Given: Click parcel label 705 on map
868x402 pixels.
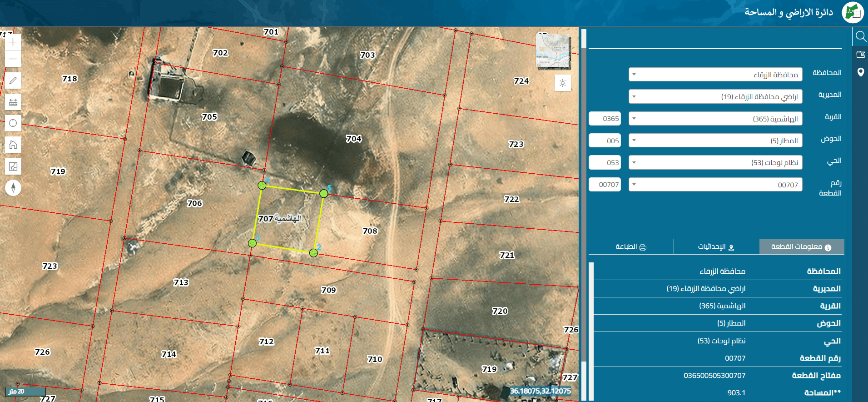Looking at the screenshot, I should pos(209,117).
